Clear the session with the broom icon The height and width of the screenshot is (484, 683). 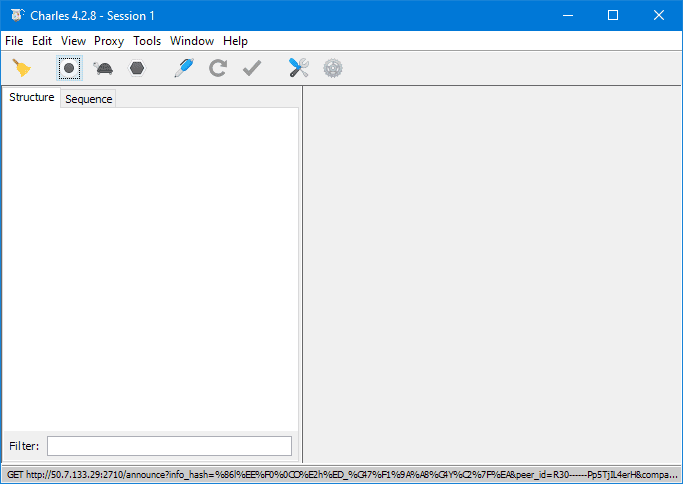tap(21, 68)
